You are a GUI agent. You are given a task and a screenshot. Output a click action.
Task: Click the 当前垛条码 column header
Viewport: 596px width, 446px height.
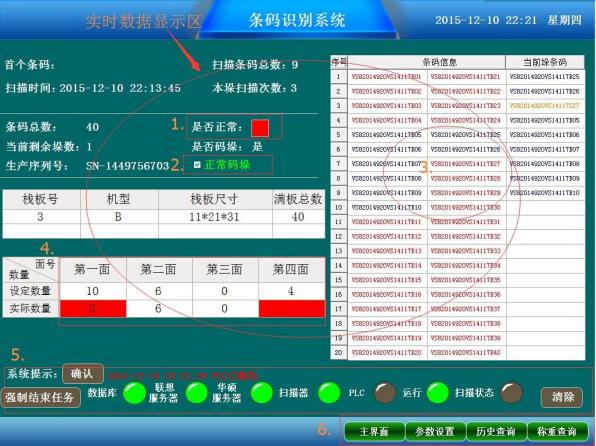tap(545, 62)
